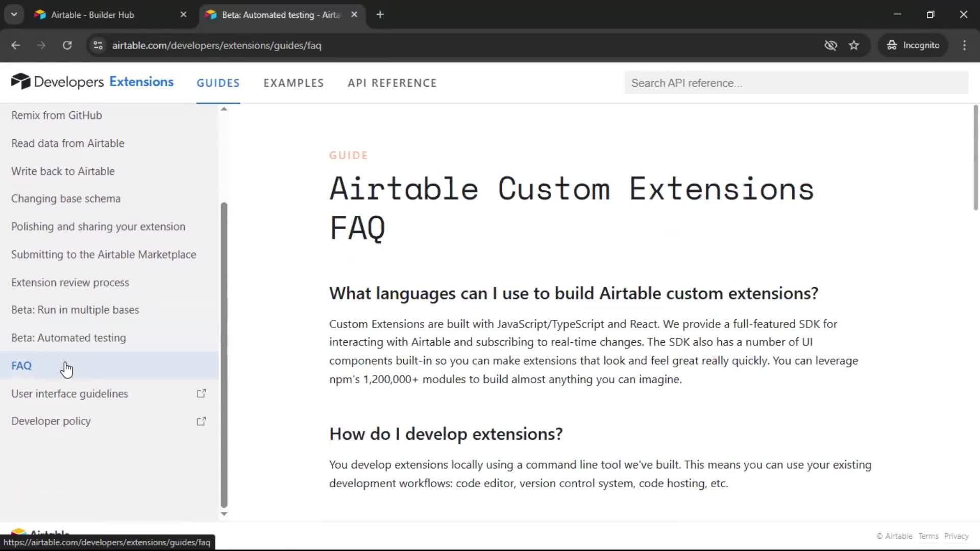Open a new browser tab with plus
The width and height of the screenshot is (980, 551).
coord(380,15)
